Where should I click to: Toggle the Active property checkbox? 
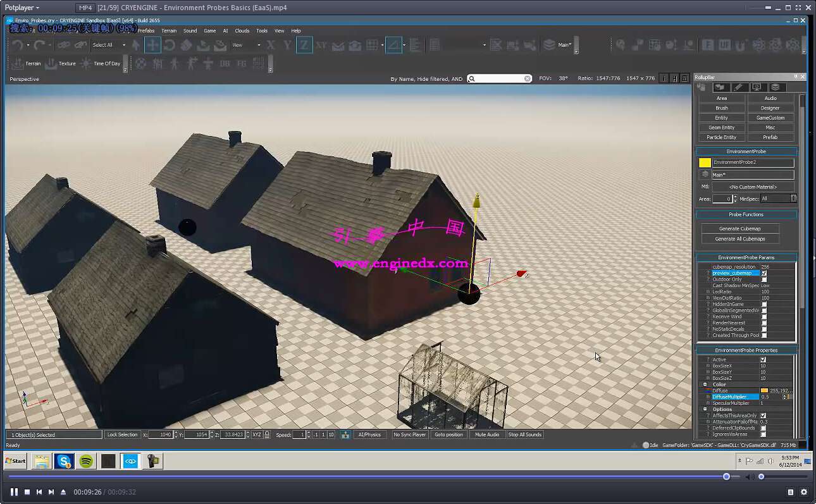pyautogui.click(x=763, y=360)
